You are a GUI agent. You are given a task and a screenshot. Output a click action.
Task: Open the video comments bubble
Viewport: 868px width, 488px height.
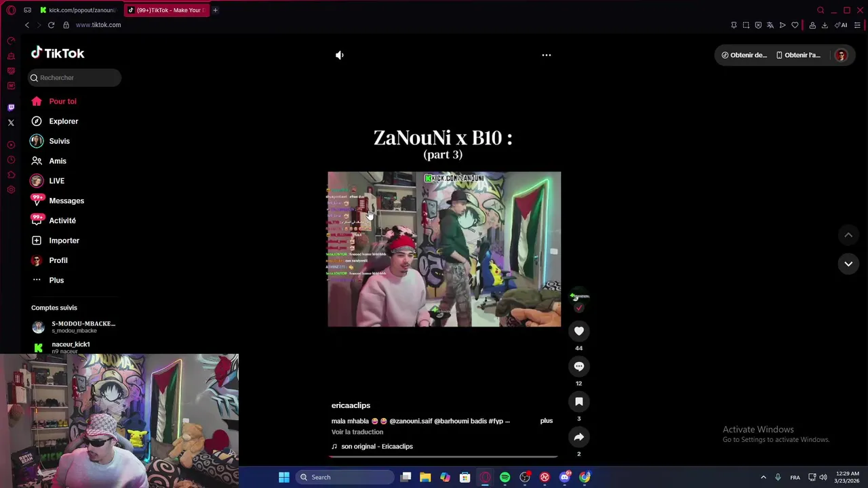click(x=579, y=366)
